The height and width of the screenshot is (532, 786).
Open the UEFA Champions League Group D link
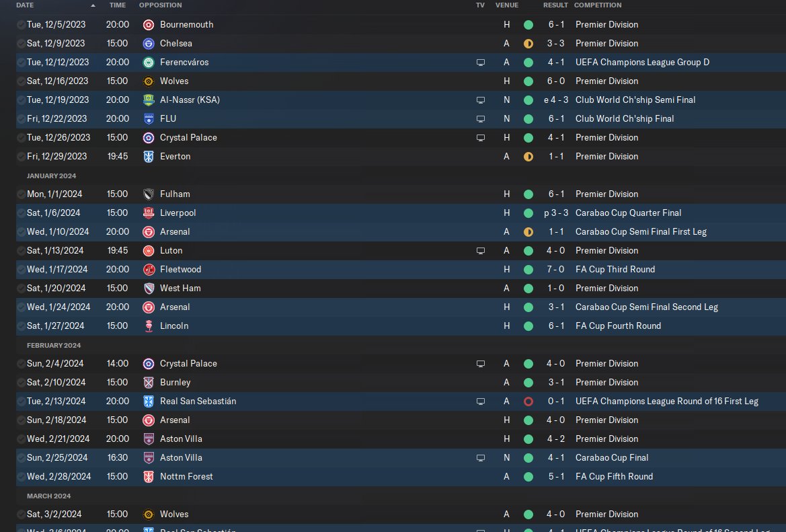(642, 62)
